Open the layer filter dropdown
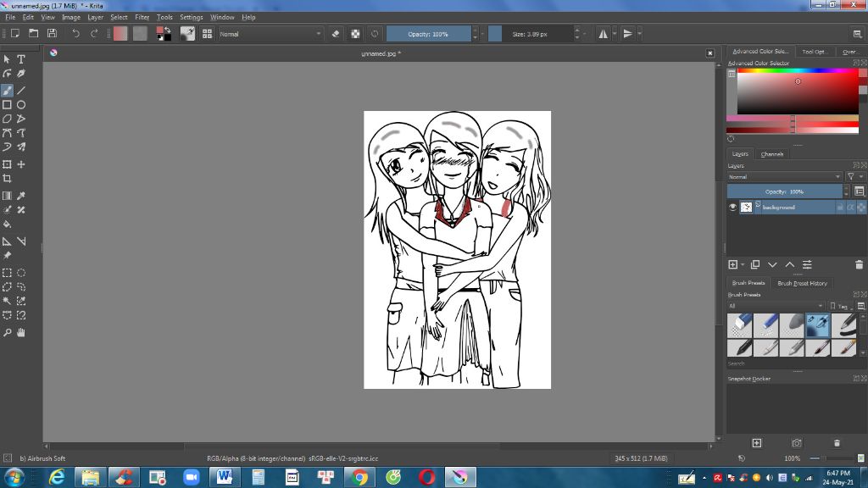The height and width of the screenshot is (488, 868). 854,177
